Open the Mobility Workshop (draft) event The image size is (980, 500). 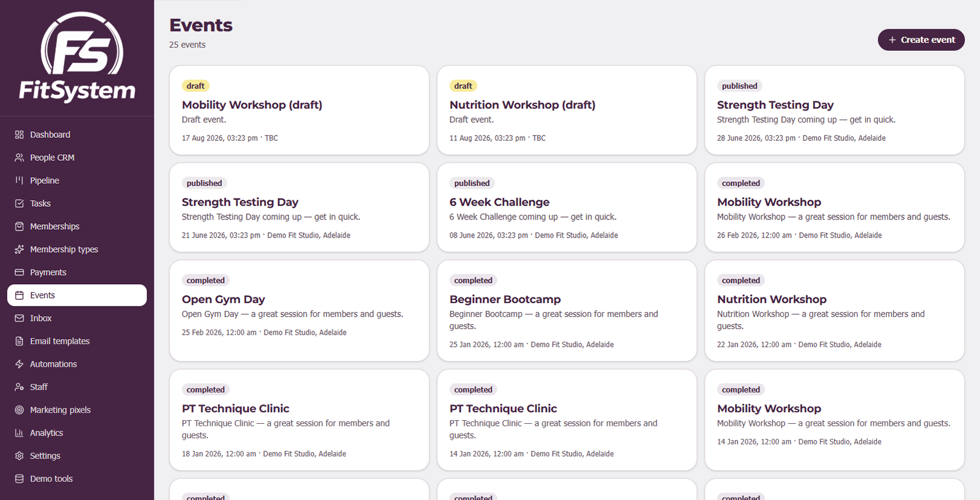pos(299,110)
